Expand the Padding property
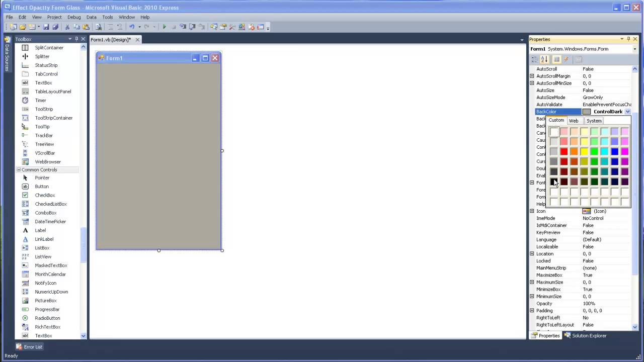Image resolution: width=644 pixels, height=362 pixels. [x=532, y=310]
